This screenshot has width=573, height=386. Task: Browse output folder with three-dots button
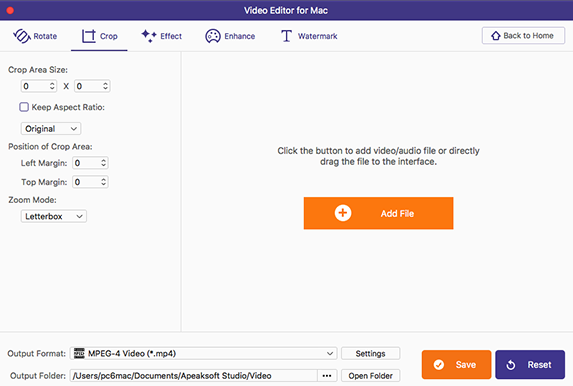[x=327, y=375]
